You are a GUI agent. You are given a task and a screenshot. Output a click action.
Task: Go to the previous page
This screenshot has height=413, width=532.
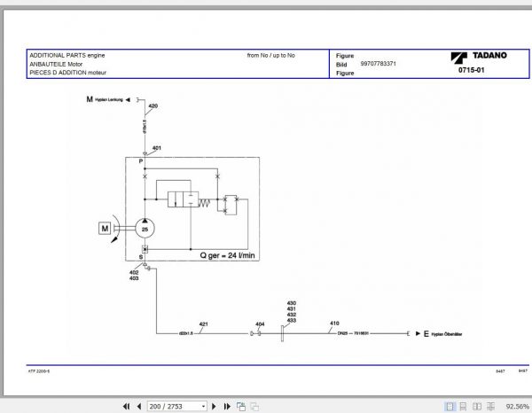pyautogui.click(x=139, y=406)
